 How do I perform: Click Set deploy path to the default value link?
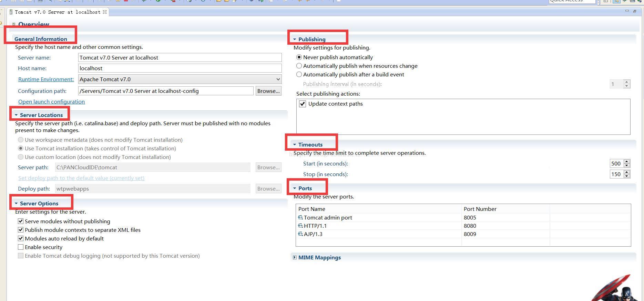point(81,178)
